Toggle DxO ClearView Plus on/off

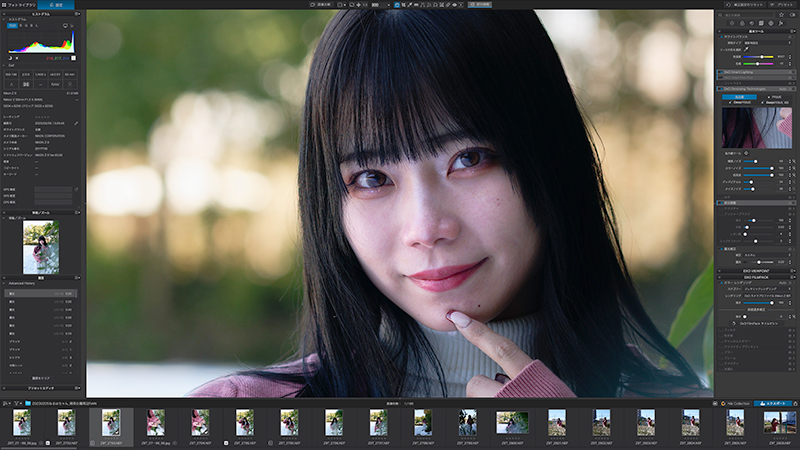pos(721,78)
